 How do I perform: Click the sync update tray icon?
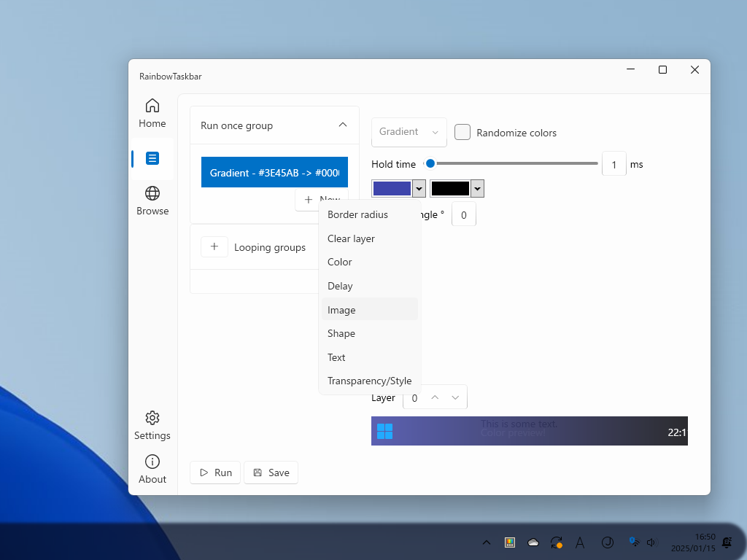[x=557, y=542]
